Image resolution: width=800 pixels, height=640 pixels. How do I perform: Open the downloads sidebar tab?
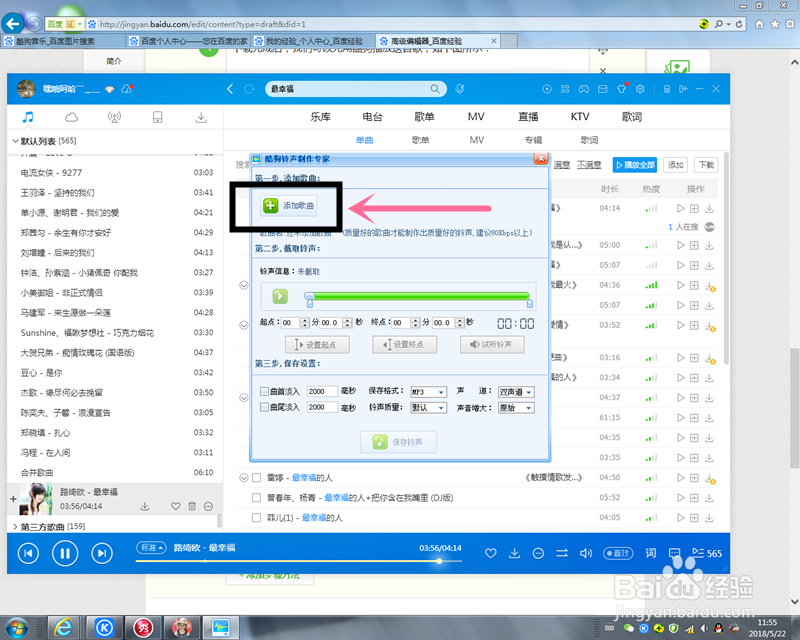tap(201, 117)
